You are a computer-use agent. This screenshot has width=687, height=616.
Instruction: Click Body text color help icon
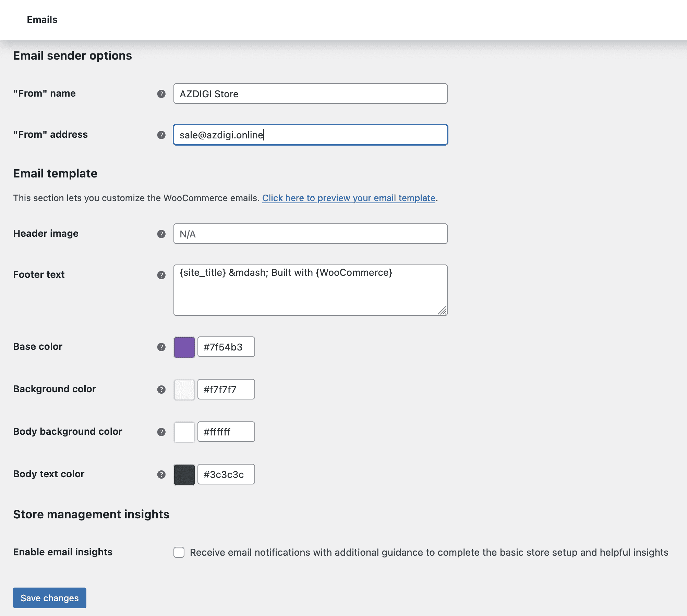161,475
